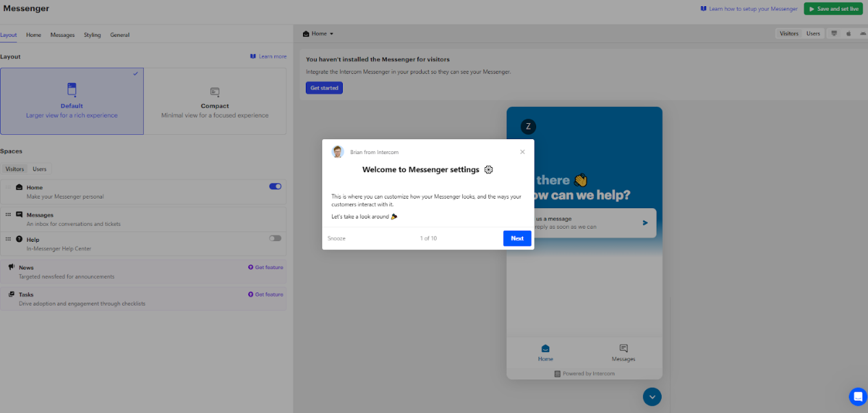Screen dimensions: 868x413
Task: Disable the Home space toggle
Action: (x=275, y=186)
